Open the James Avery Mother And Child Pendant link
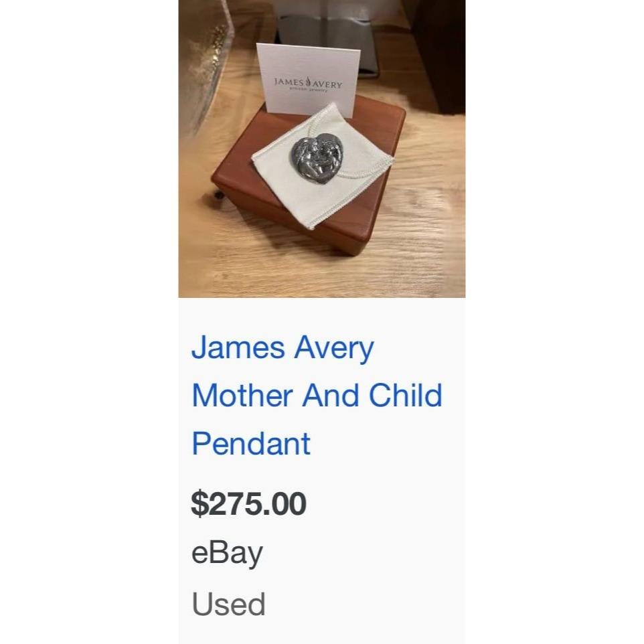644x644 pixels. (x=316, y=396)
